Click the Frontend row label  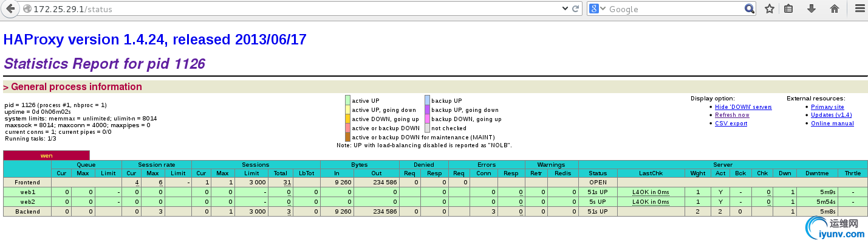click(27, 182)
